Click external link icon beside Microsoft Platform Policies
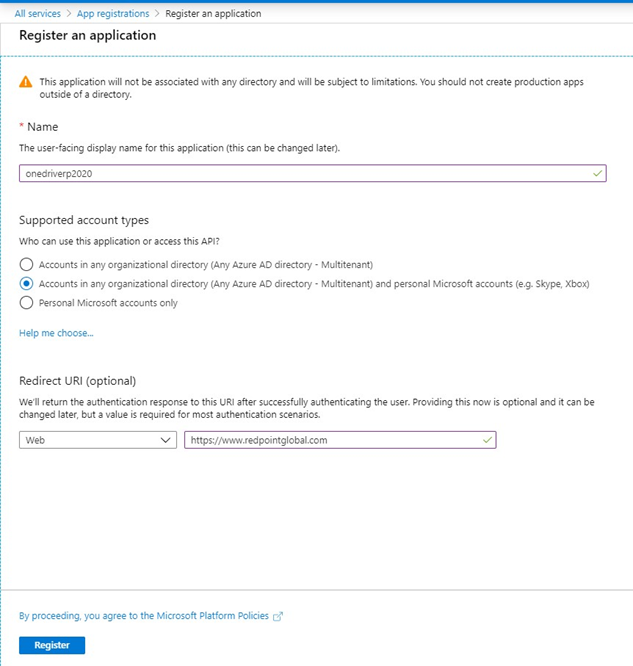The width and height of the screenshot is (633, 666). pyautogui.click(x=278, y=616)
